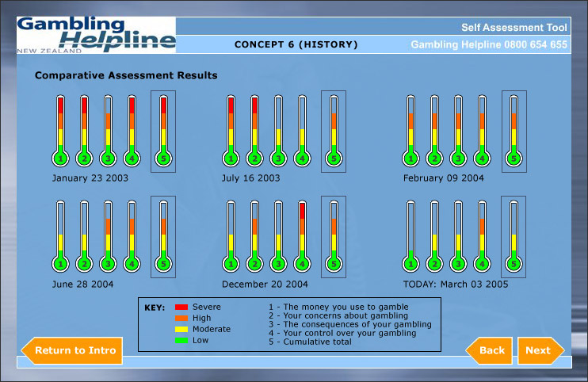Click cumulative thermometer 5 for July 16 2003
Screen dimensions: 588x382
tap(334, 132)
